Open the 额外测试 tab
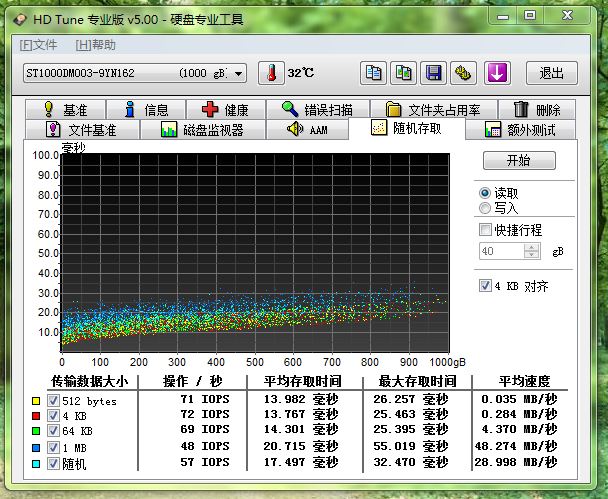Viewport: 608px width, 499px height. 520,129
